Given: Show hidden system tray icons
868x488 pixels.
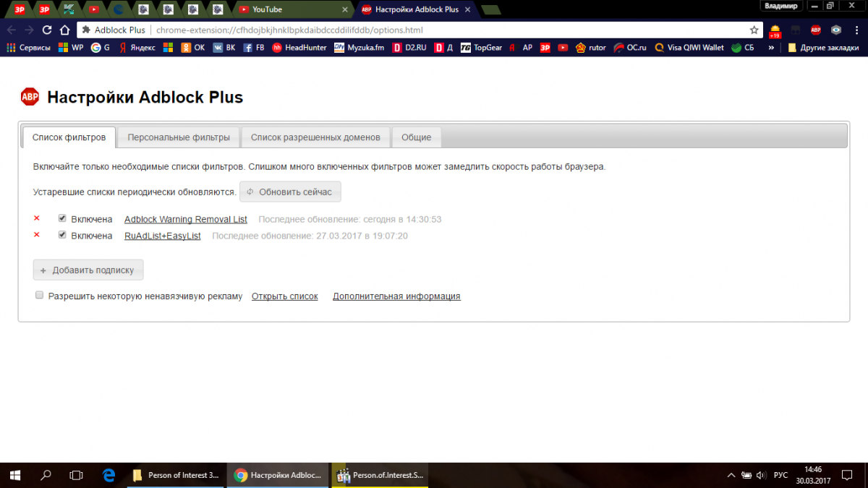Looking at the screenshot, I should [731, 475].
